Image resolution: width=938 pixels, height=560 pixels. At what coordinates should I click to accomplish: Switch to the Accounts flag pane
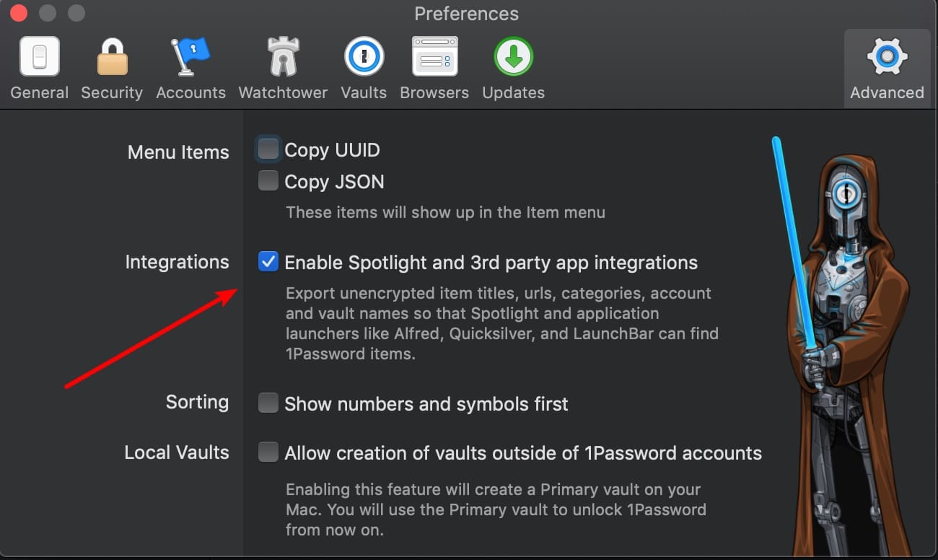coord(190,67)
